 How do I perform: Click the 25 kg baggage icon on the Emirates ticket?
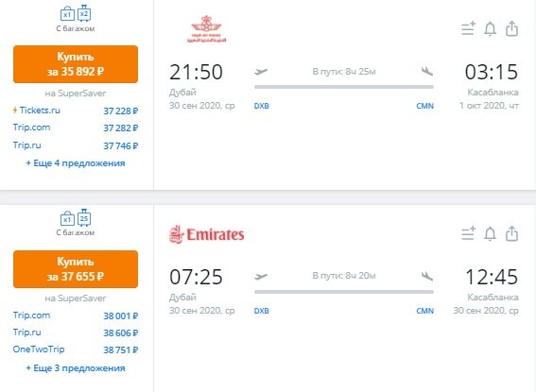(84, 217)
